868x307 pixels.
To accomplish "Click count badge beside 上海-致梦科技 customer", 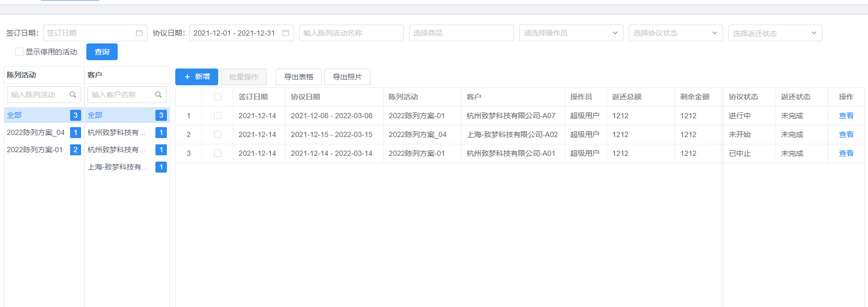I will [161, 167].
